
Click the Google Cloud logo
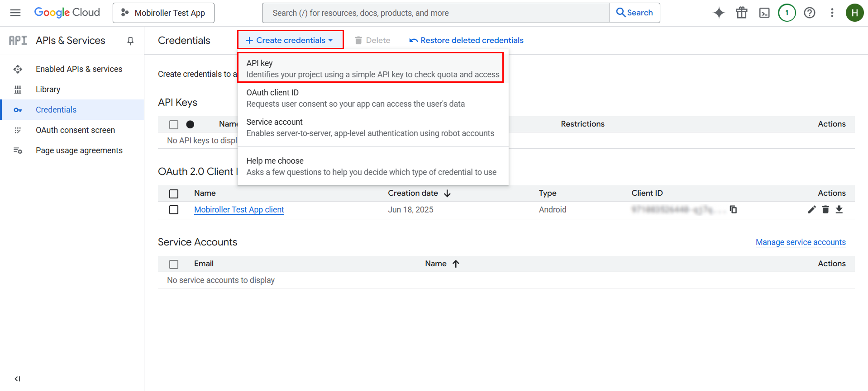[67, 13]
